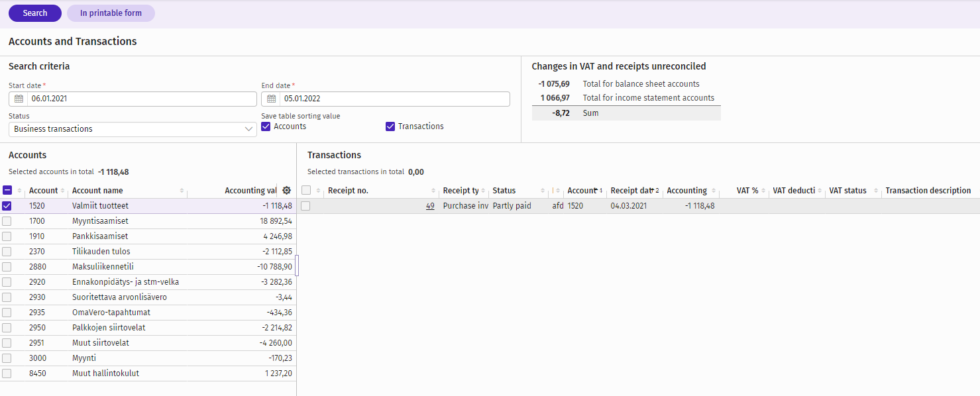
Task: Click the Pankkisaamiset value 4 246,98
Action: pos(278,236)
